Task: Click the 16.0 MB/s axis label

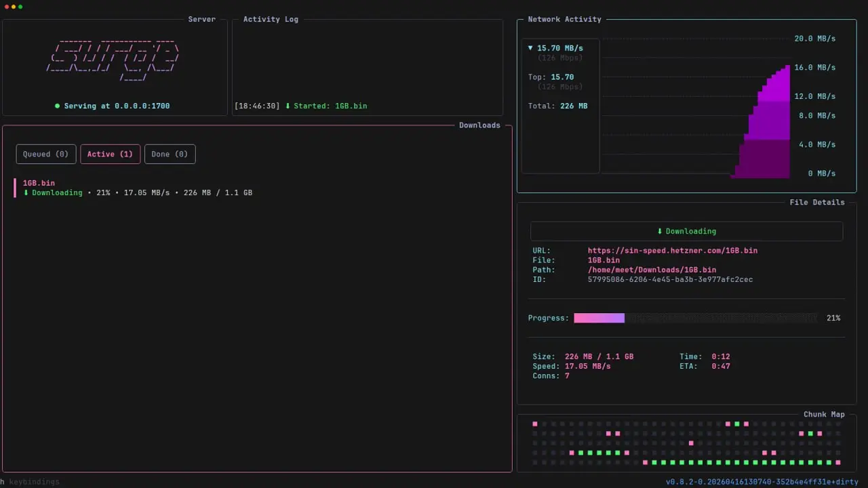Action: coord(814,68)
